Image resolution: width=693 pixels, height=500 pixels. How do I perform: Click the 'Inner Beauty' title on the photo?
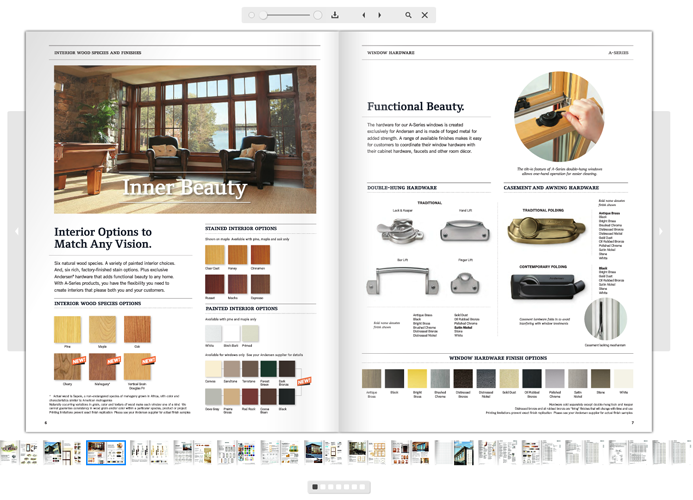click(x=185, y=187)
